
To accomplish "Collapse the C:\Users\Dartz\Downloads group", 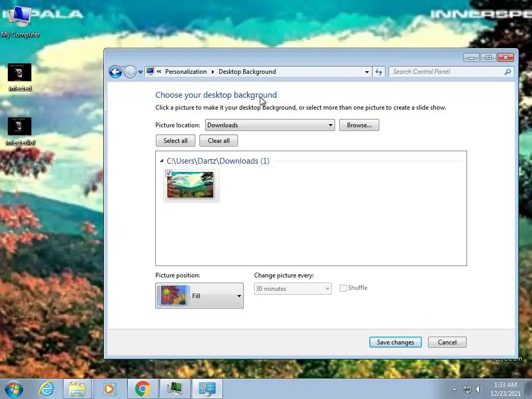I will pos(162,161).
